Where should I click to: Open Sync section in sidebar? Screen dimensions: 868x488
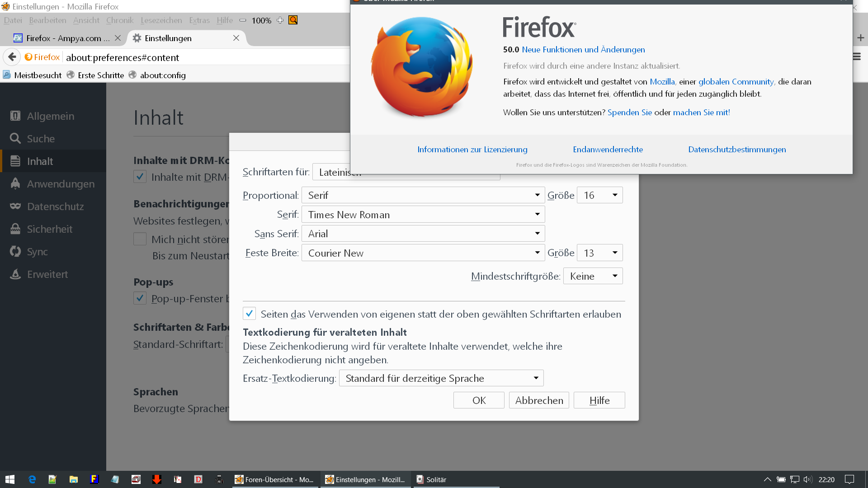point(37,252)
